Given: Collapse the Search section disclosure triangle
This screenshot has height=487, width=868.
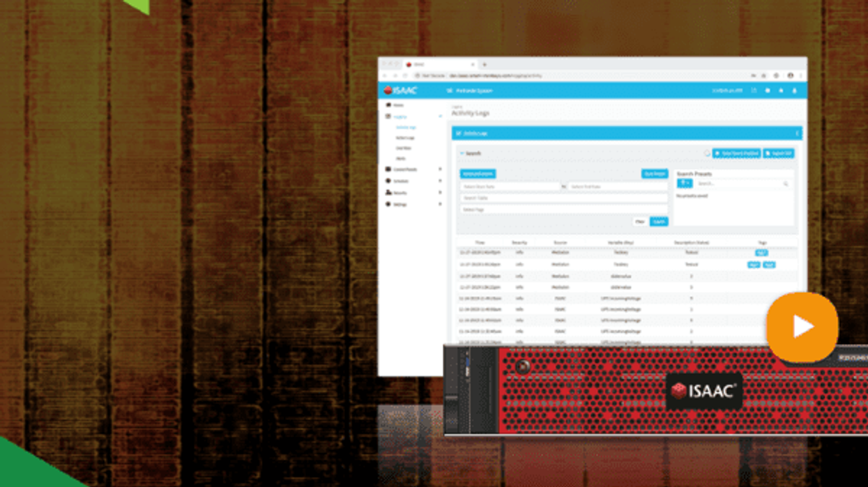Looking at the screenshot, I should [462, 153].
